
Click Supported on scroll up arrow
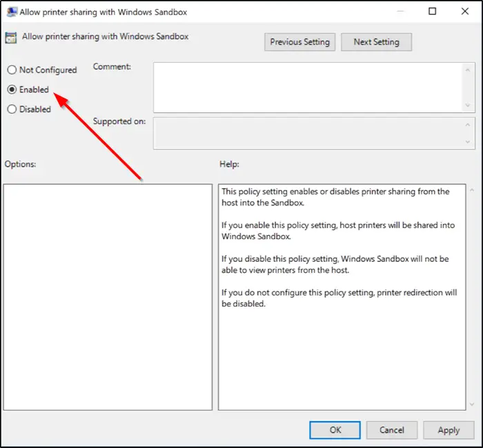pyautogui.click(x=468, y=125)
